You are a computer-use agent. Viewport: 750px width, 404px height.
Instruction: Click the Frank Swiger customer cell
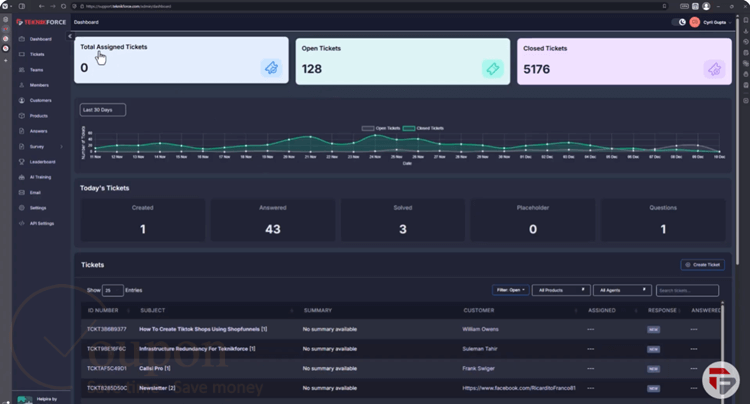[x=478, y=369]
